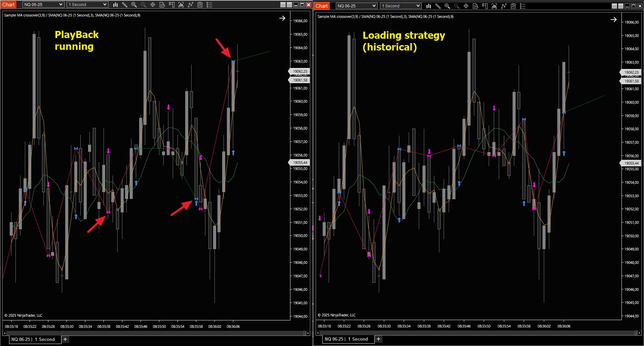Click 19061,58 price marker on left chart
644x346 pixels.
click(x=299, y=80)
